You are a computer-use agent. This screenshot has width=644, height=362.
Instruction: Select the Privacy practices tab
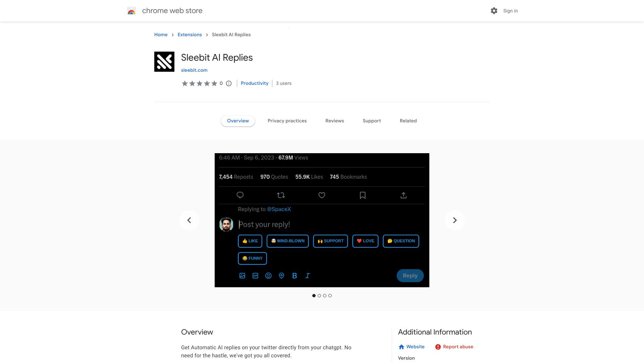[287, 121]
